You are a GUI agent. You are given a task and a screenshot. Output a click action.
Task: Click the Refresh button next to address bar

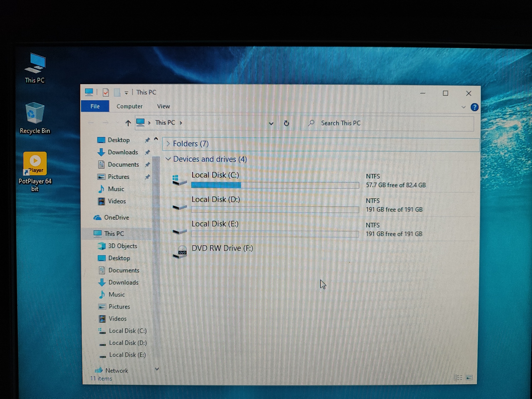(x=286, y=123)
